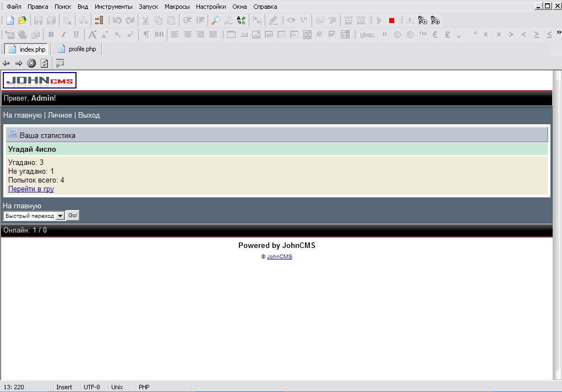Open the code explorer tree icon
The image size is (562, 392).
(x=99, y=20)
